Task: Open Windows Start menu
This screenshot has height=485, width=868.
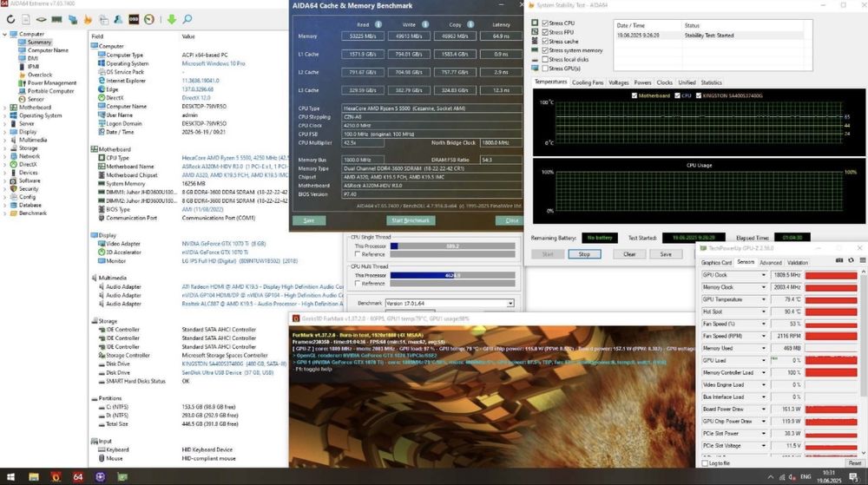Action: [10, 476]
